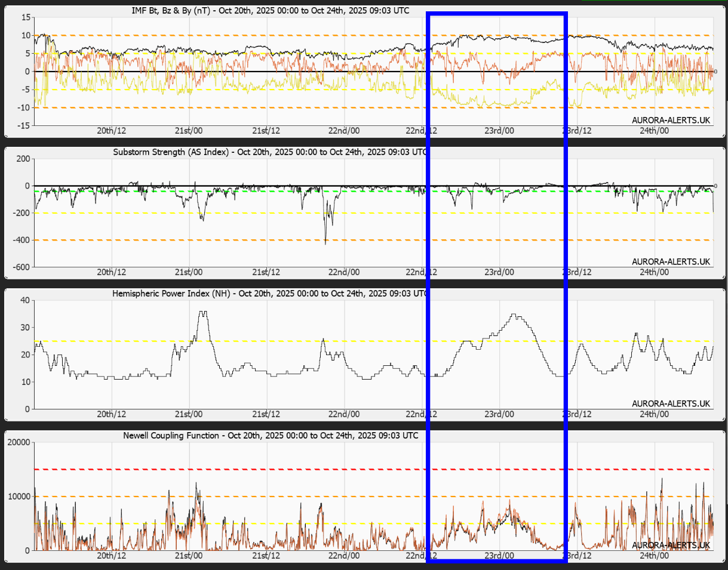Click the IMF Bt, Bz & By chart title

tap(270, 11)
